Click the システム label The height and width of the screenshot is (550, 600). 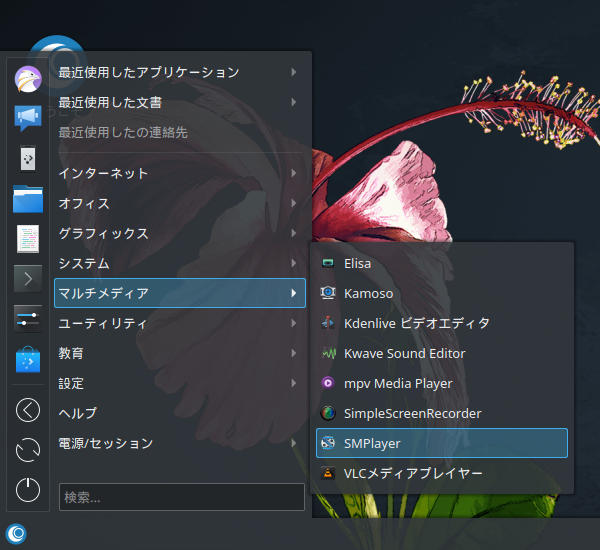pyautogui.click(x=84, y=263)
